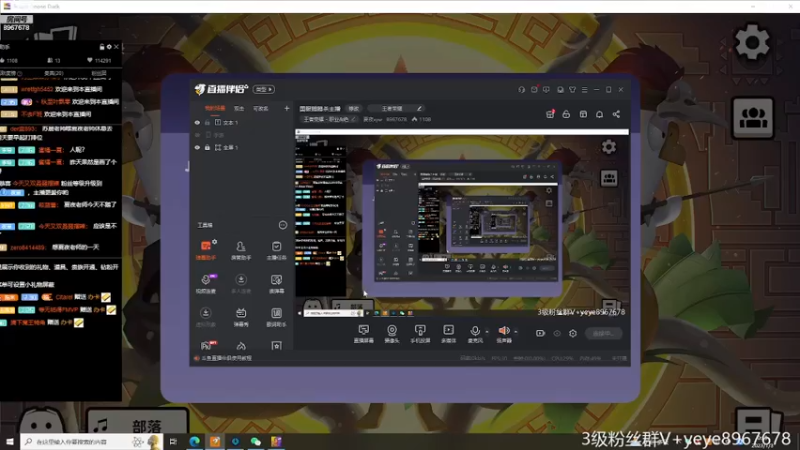Image resolution: width=800 pixels, height=450 pixels.
Task: Toggle visibility of the dimmed middle source
Action: (197, 135)
